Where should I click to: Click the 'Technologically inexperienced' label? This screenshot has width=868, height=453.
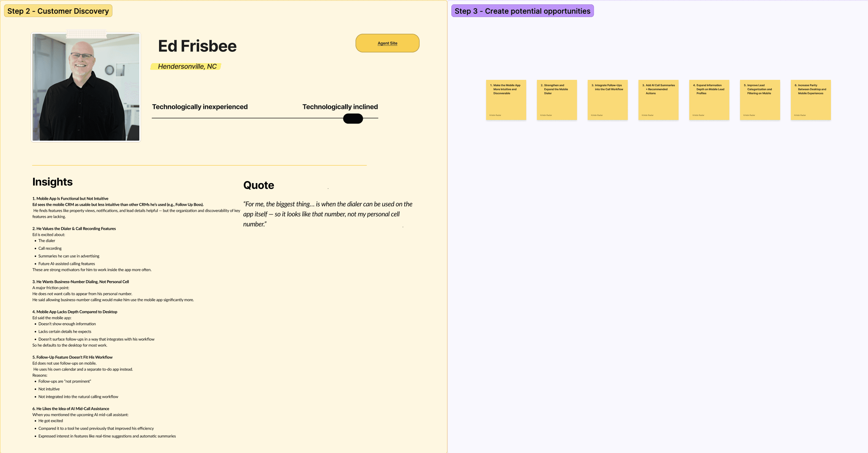199,107
